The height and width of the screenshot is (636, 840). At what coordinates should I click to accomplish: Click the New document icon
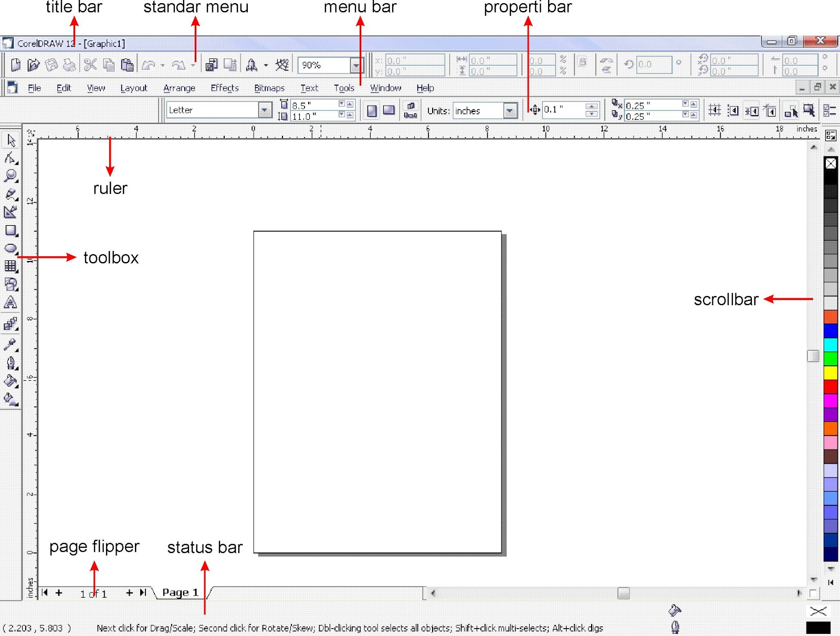click(16, 65)
